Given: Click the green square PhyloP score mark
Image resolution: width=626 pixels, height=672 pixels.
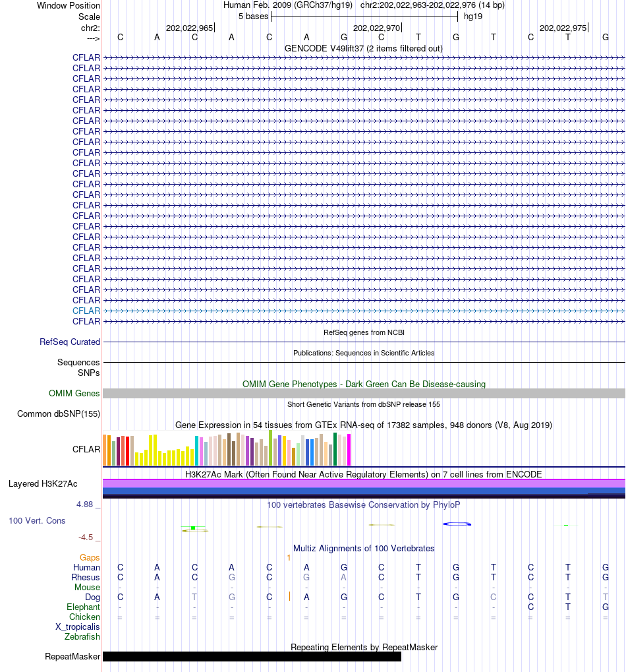Looking at the screenshot, I should [x=193, y=528].
